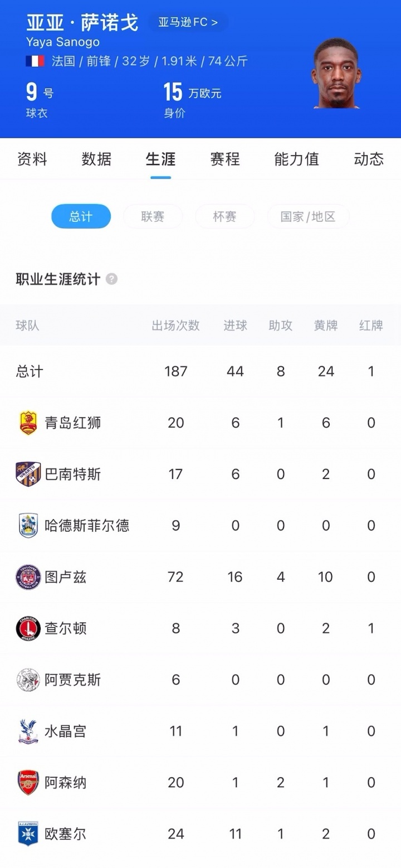
Task: Click the Auxerre club badge
Action: (28, 834)
